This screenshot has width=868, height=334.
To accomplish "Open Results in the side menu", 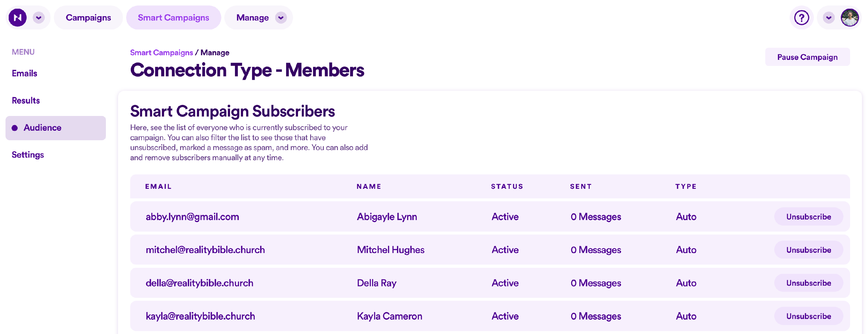I will point(26,100).
